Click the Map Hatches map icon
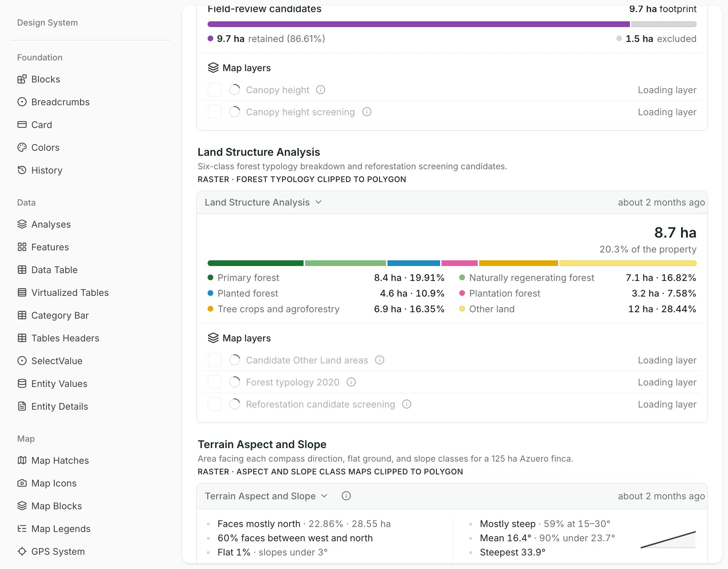 tap(22, 461)
